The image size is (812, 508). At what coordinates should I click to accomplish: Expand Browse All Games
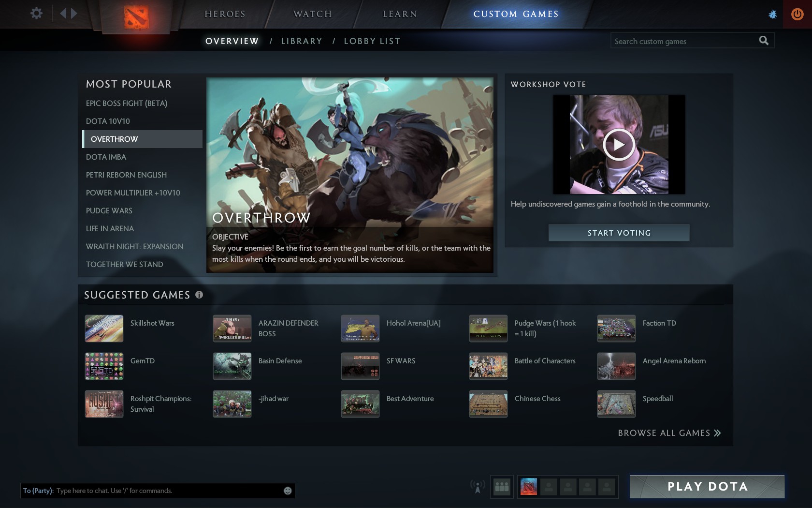[669, 433]
